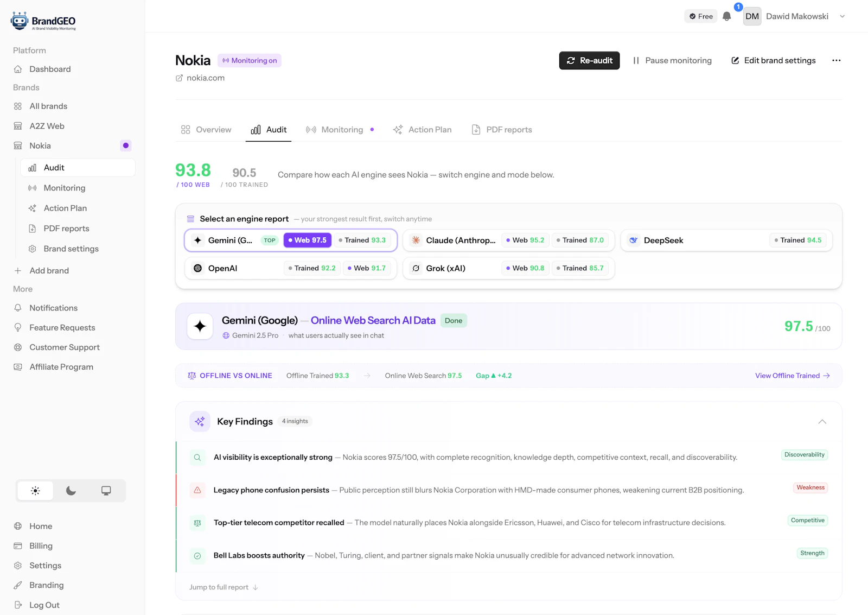Screen dimensions: 868x615
Task: Select the Claude Trained 87.0 mode
Action: point(580,240)
